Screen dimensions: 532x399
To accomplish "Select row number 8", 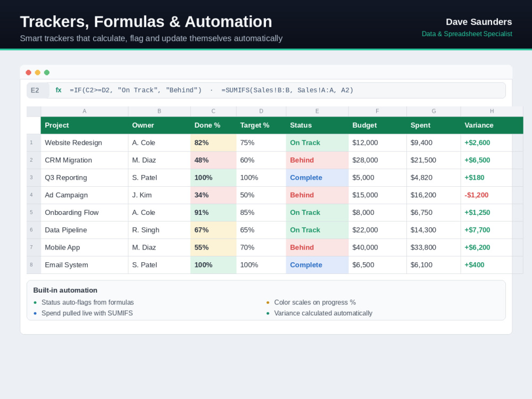I will [34, 265].
